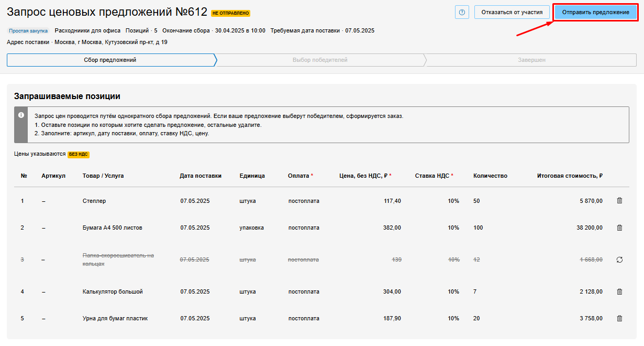The width and height of the screenshot is (644, 346).
Task: Click Отказаться от участия button
Action: (512, 12)
